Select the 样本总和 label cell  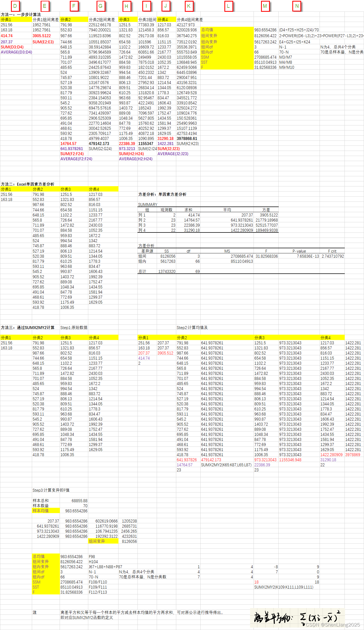pyautogui.click(x=41, y=501)
